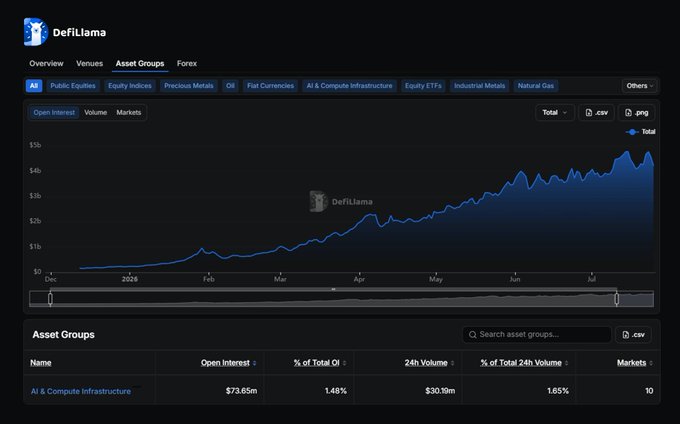Filter by Natural Gas
The height and width of the screenshot is (424, 680).
(x=536, y=86)
